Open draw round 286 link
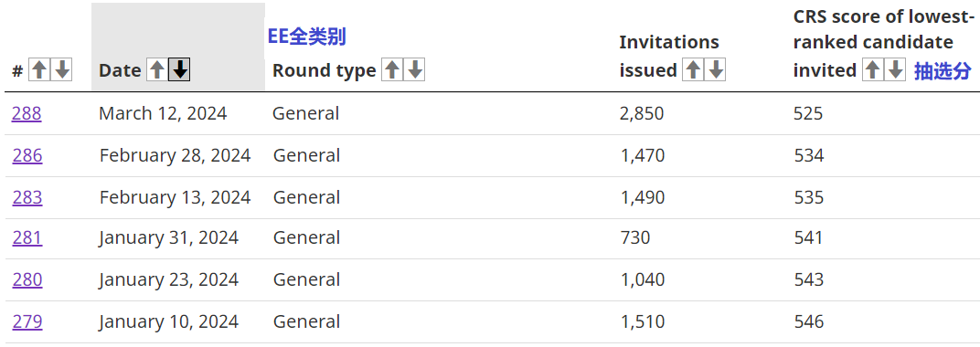The image size is (980, 347). (27, 155)
